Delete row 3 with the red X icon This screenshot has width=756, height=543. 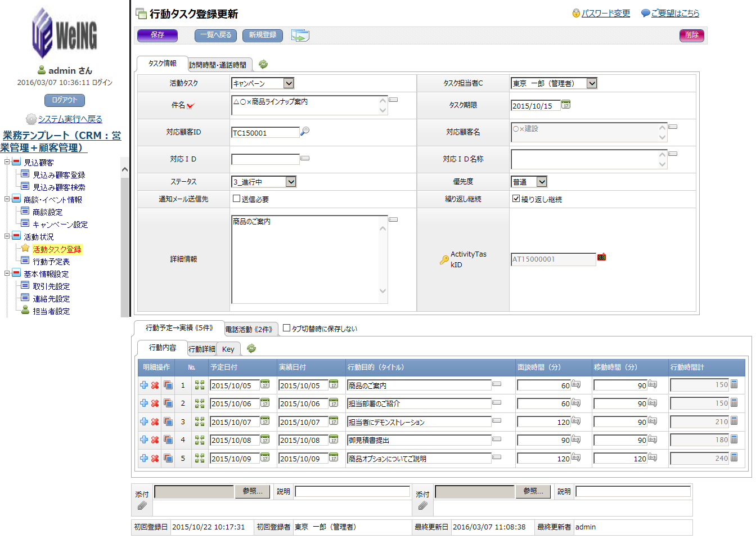click(x=155, y=422)
